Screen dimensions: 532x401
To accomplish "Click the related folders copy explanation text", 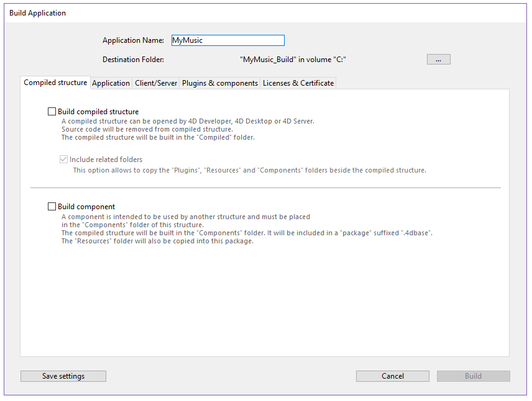I will pos(249,170).
